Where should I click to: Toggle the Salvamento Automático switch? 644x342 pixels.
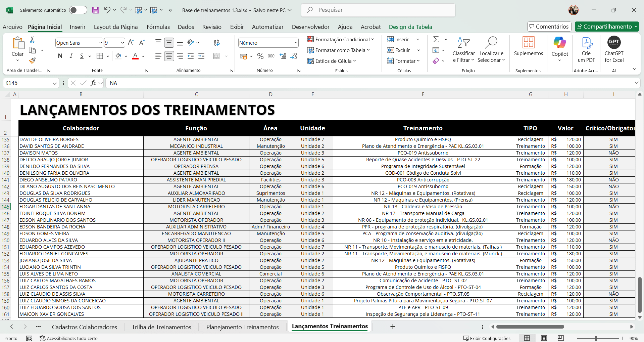tap(78, 10)
